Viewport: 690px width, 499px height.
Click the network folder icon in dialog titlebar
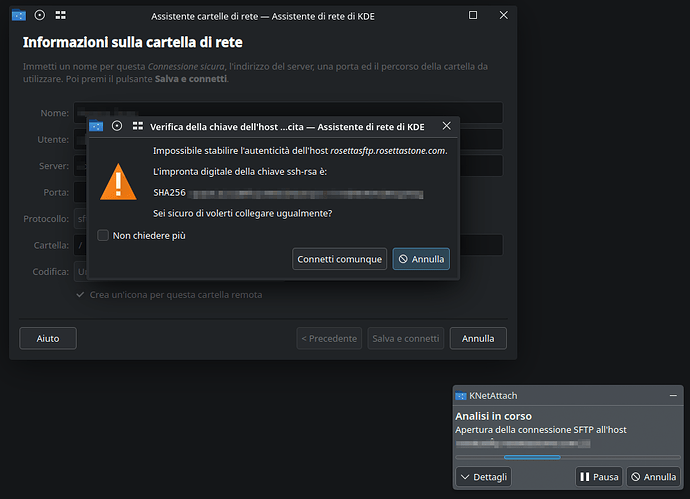97,126
